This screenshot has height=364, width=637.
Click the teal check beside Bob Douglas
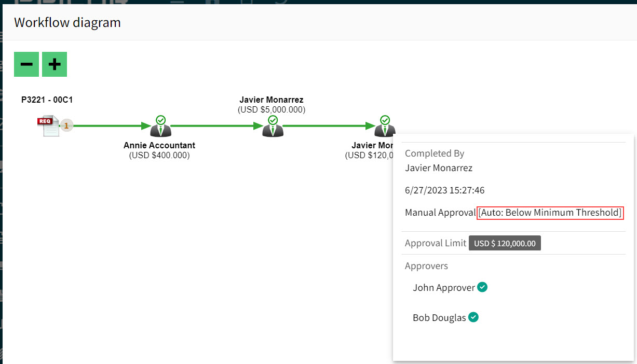(x=473, y=317)
